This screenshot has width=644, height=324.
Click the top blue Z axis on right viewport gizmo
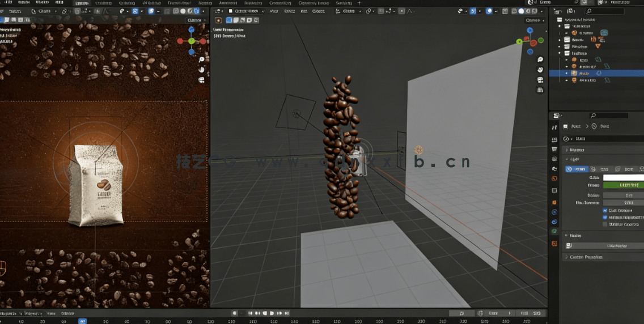[530, 31]
